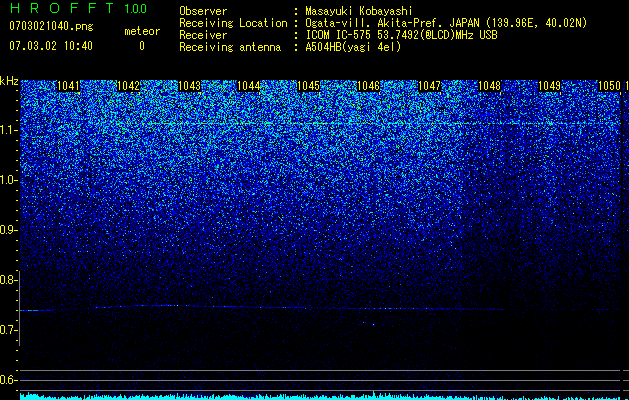
Task: Click the date stamp 07.03.02 10:40
Action: [51, 46]
